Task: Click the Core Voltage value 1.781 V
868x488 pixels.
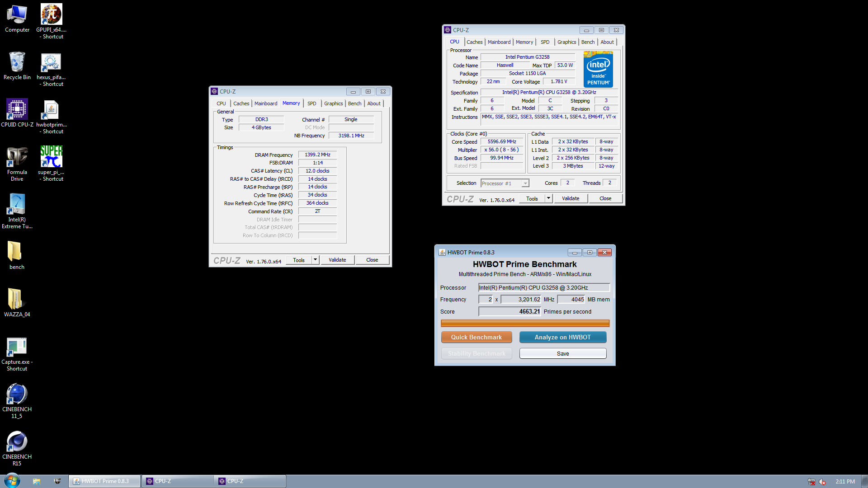Action: click(559, 81)
